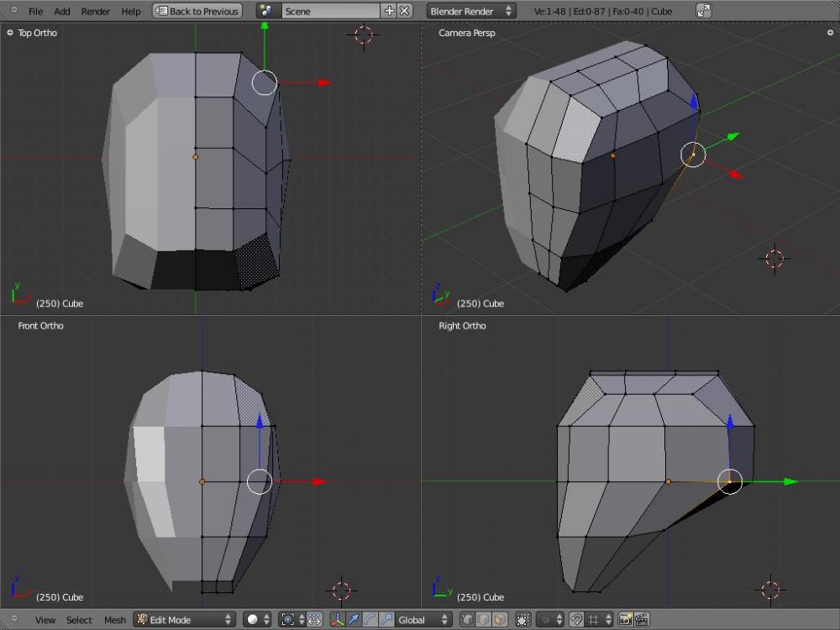840x630 pixels.
Task: Click the Scene name field
Action: tap(330, 12)
